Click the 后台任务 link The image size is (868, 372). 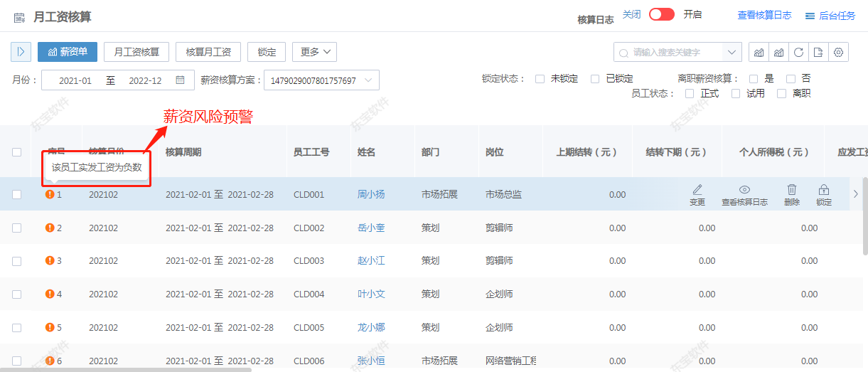830,16
